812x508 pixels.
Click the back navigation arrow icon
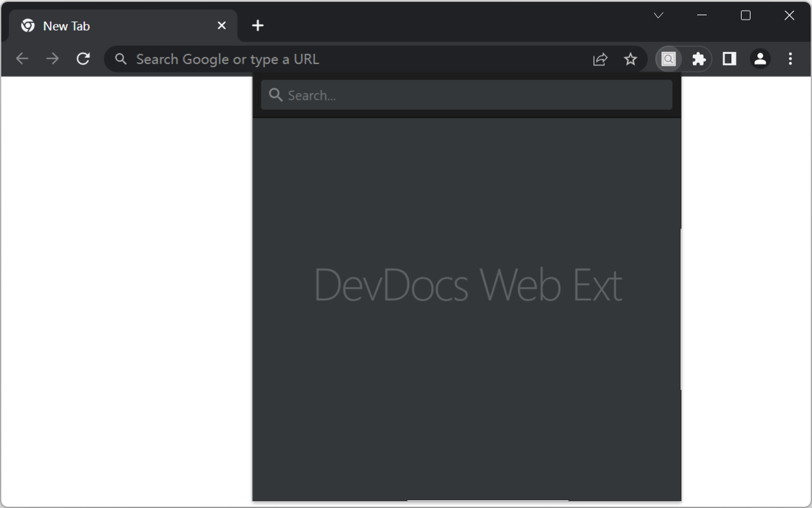click(22, 58)
